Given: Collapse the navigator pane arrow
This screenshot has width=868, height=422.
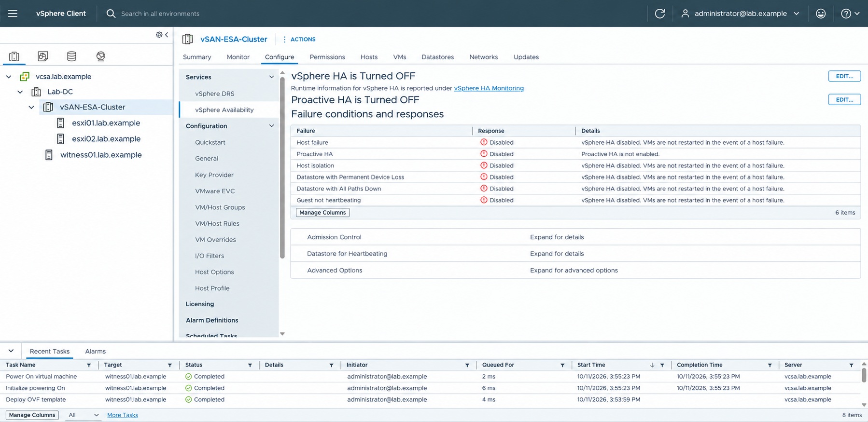Looking at the screenshot, I should tap(167, 35).
